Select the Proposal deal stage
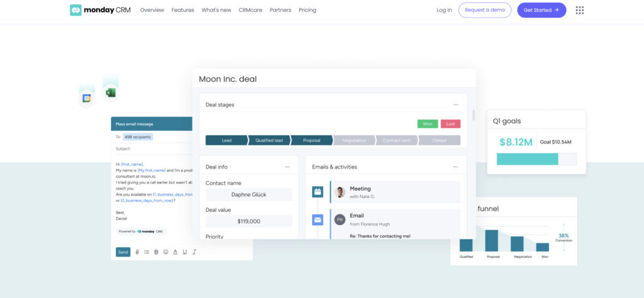 (x=312, y=140)
